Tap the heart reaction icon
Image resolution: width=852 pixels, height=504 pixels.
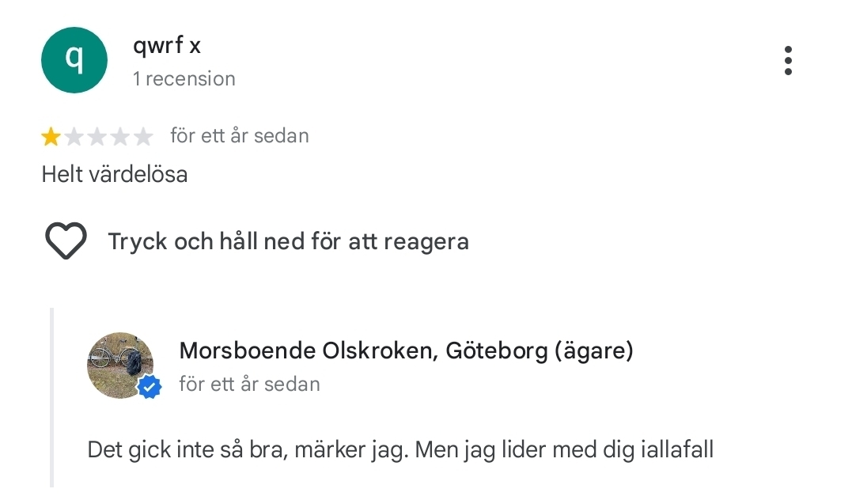[66, 241]
